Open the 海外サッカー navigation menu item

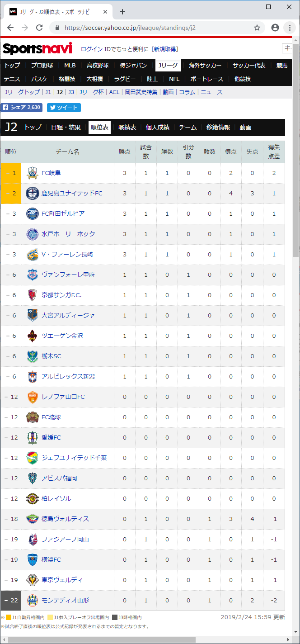pyautogui.click(x=205, y=65)
